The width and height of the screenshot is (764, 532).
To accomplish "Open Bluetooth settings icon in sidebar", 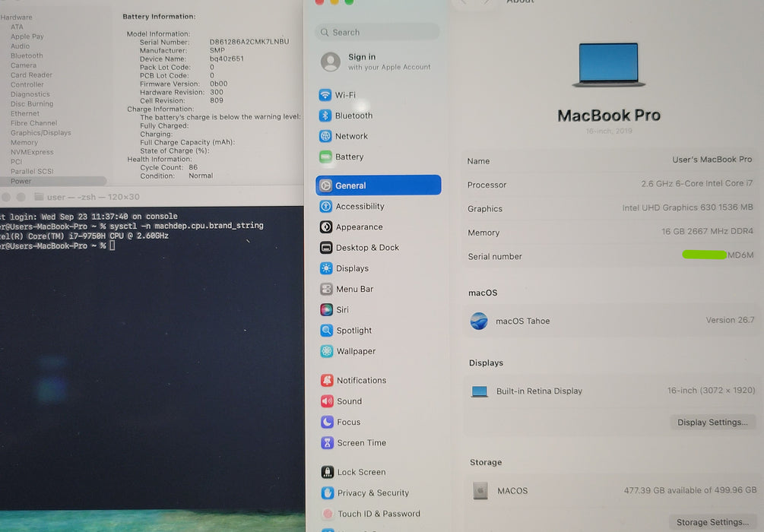I will (x=325, y=116).
